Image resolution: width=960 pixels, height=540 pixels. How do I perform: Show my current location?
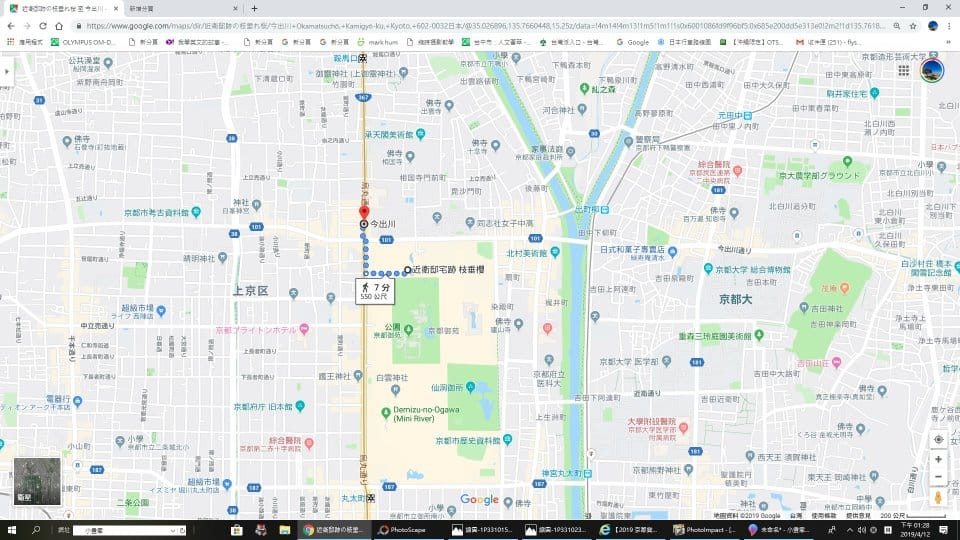pos(938,439)
